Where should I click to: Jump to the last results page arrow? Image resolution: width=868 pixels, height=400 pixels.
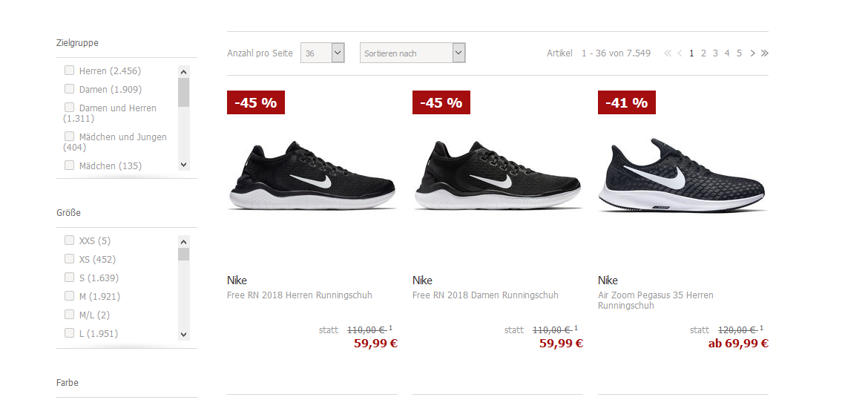coord(765,53)
